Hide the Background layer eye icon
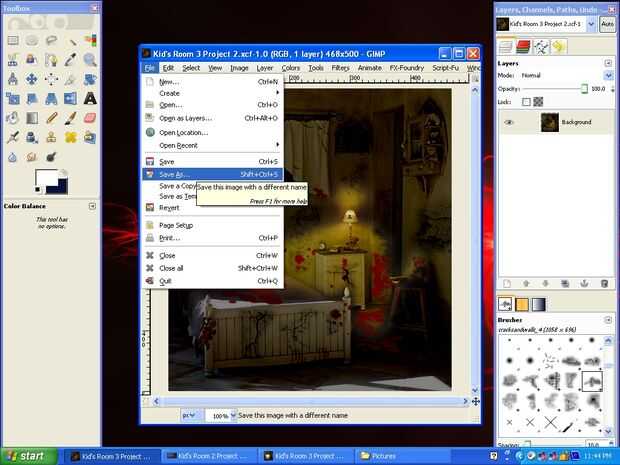The width and height of the screenshot is (620, 465). [509, 122]
